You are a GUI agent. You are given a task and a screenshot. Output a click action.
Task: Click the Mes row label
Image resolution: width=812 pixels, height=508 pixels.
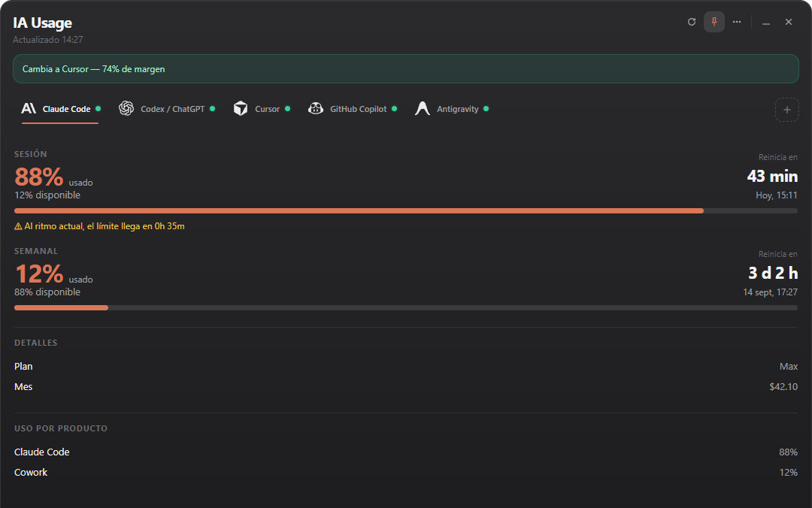coord(23,387)
